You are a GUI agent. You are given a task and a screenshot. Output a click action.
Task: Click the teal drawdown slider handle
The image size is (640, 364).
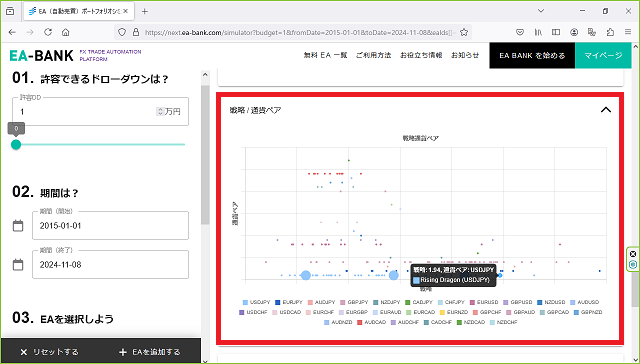16,144
